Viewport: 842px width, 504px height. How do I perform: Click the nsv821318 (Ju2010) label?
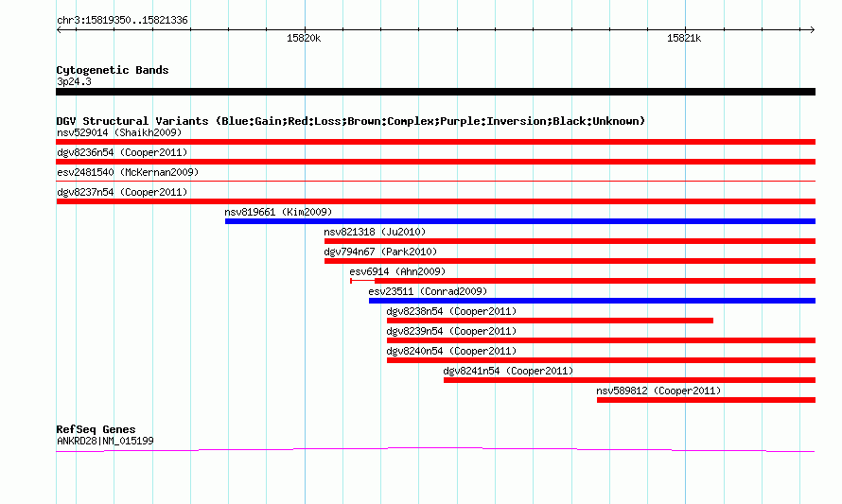coord(375,232)
